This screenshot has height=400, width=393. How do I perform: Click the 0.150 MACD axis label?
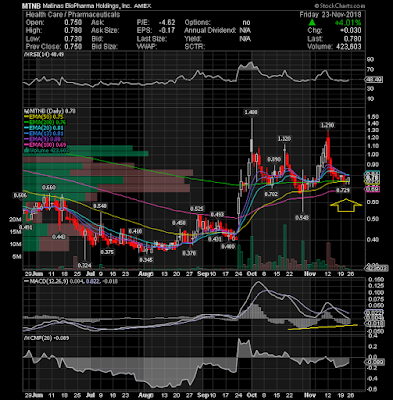tap(376, 279)
